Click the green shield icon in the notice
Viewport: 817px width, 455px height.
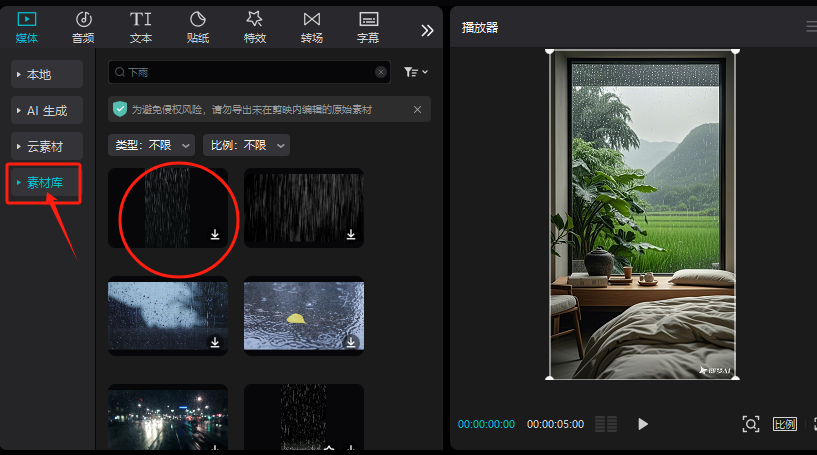pos(120,109)
